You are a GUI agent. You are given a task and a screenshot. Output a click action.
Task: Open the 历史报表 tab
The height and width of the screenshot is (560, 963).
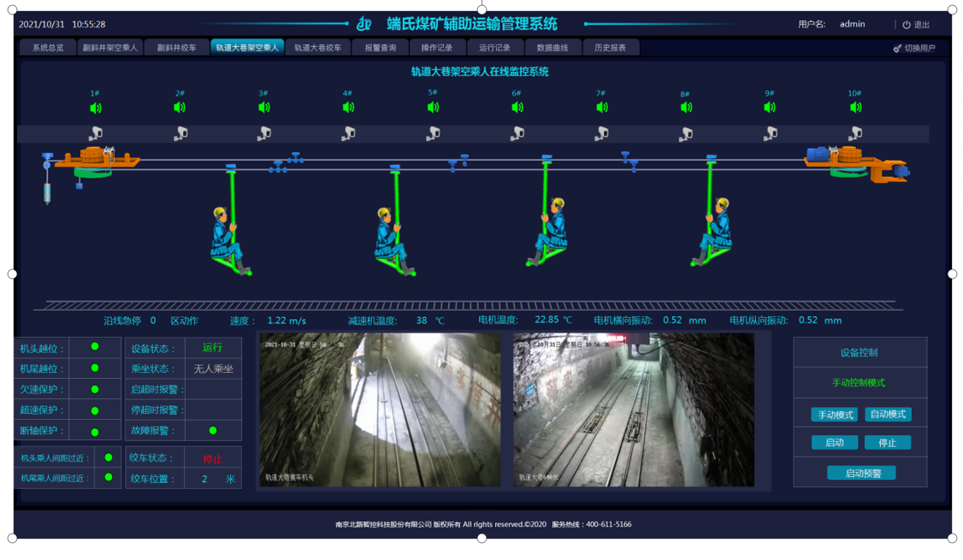pos(610,48)
